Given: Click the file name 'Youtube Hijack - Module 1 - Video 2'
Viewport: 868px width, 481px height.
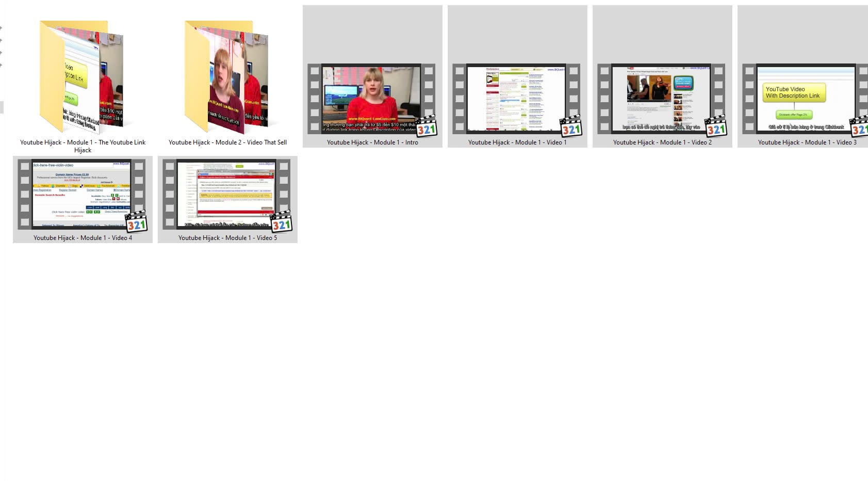Looking at the screenshot, I should (x=662, y=142).
